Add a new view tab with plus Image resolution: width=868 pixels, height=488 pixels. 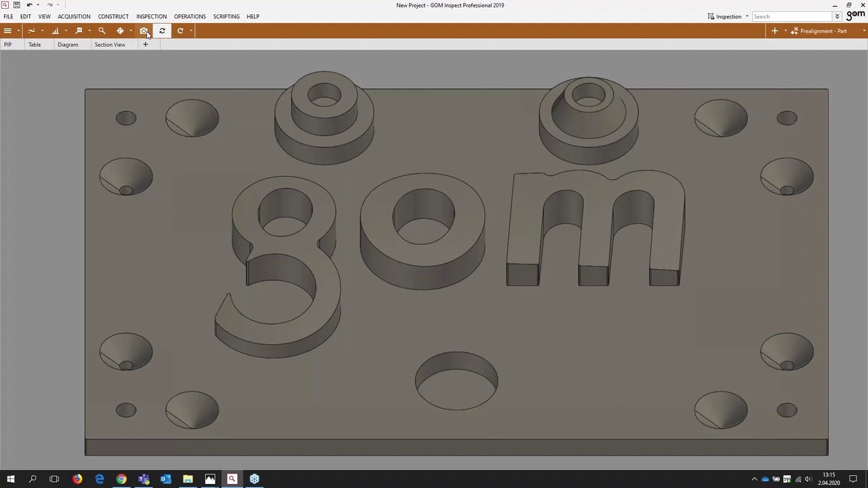(x=145, y=45)
